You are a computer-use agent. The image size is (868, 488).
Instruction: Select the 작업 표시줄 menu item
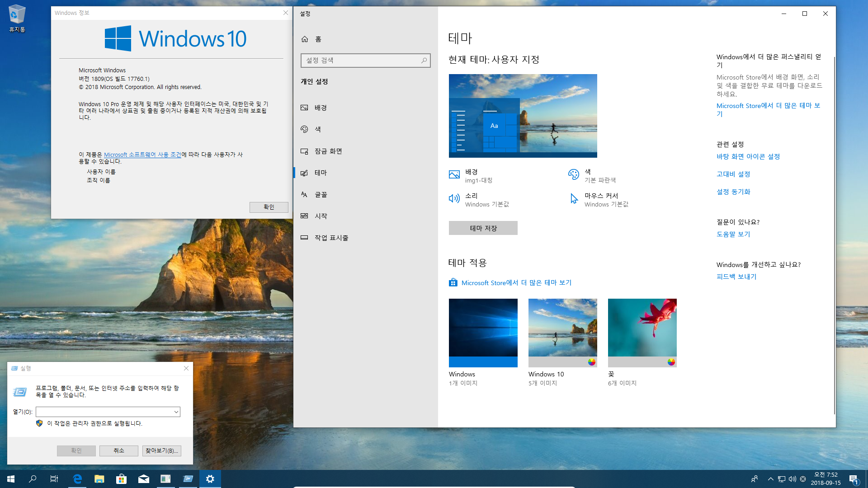[x=365, y=238]
